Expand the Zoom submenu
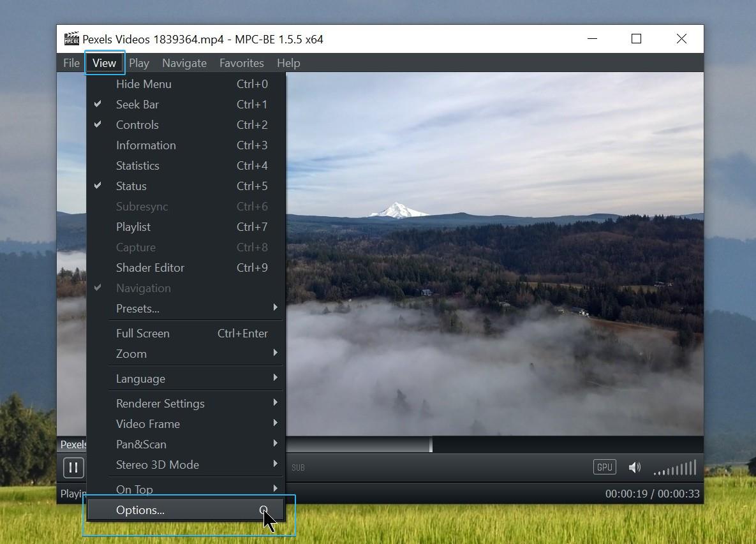This screenshot has height=544, width=756. tap(131, 354)
